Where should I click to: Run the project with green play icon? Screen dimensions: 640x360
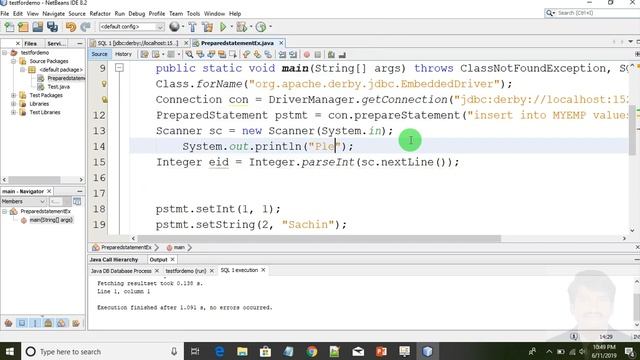tap(223, 27)
